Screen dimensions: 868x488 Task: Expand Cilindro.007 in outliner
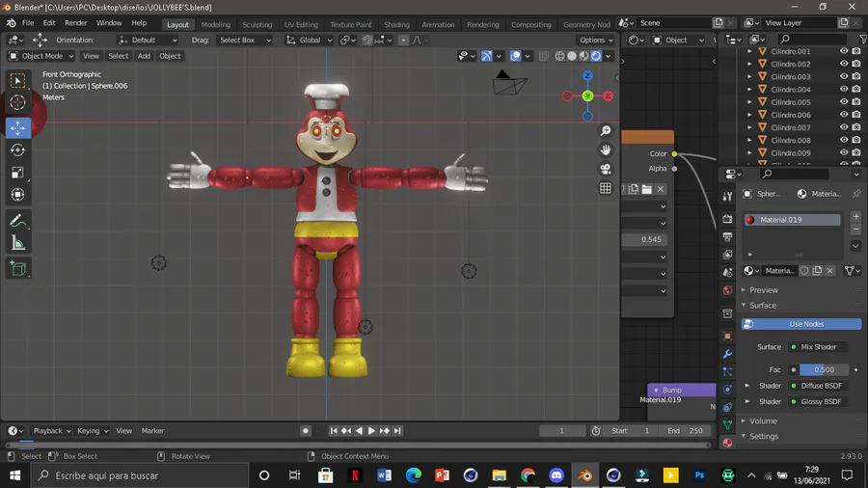pyautogui.click(x=749, y=127)
